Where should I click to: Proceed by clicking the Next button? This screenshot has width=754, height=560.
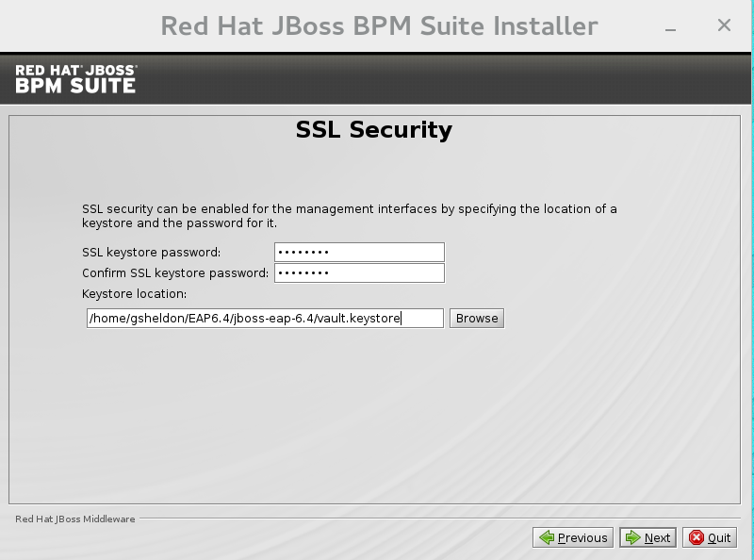click(x=647, y=537)
